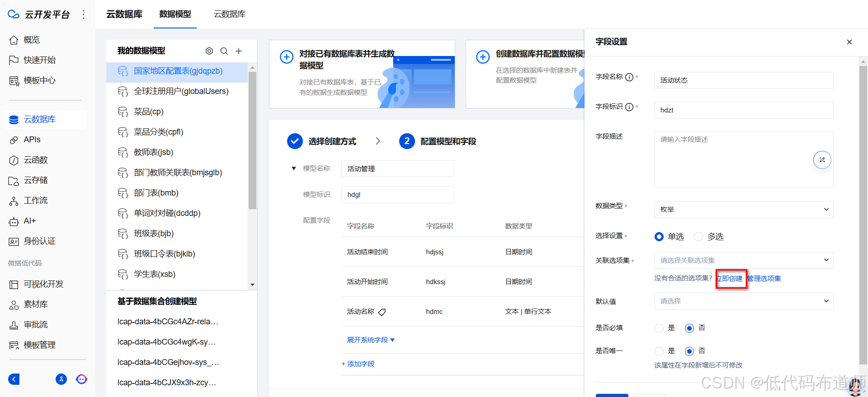Select 多选 radio option
868x397 pixels.
(698, 237)
